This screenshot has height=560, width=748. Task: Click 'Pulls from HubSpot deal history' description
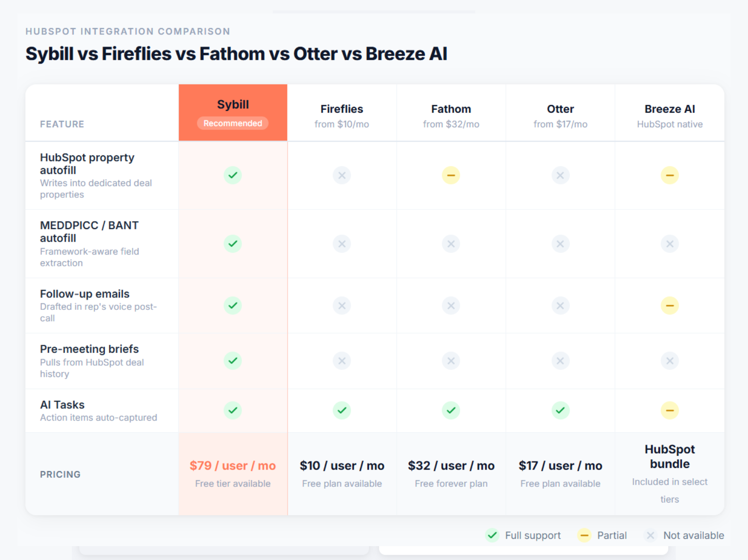tap(92, 368)
